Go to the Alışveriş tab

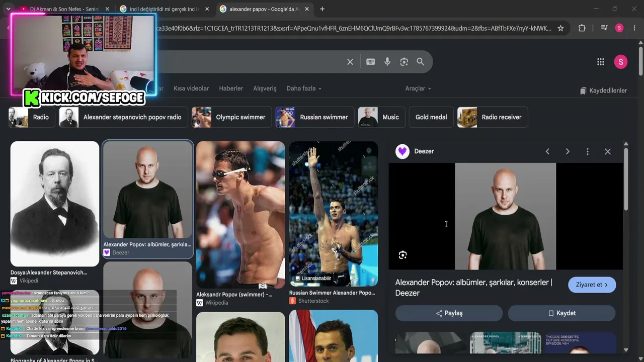[265, 88]
